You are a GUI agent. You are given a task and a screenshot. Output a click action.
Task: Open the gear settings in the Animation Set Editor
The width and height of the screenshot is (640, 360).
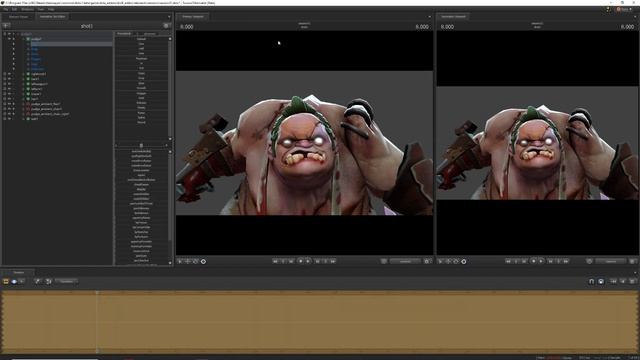click(167, 25)
